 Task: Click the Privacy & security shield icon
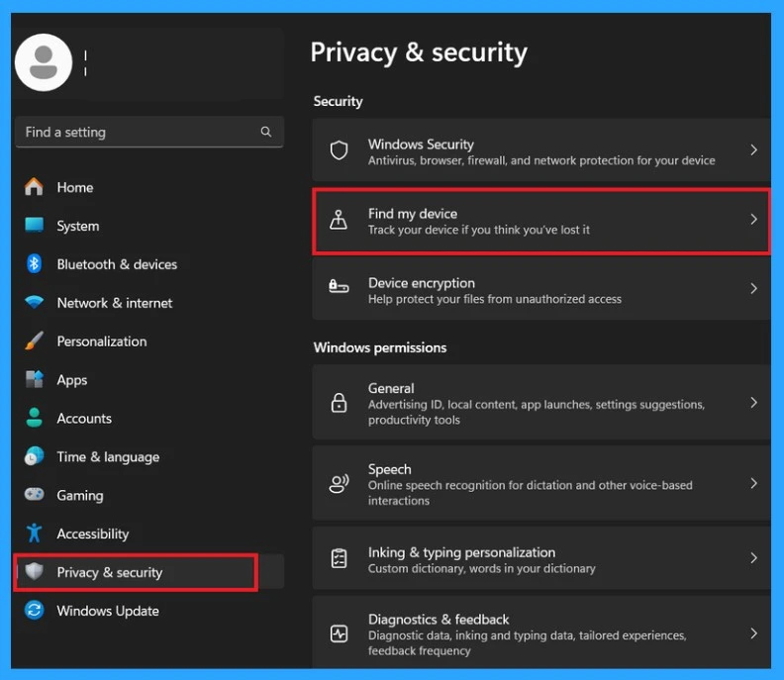(34, 571)
